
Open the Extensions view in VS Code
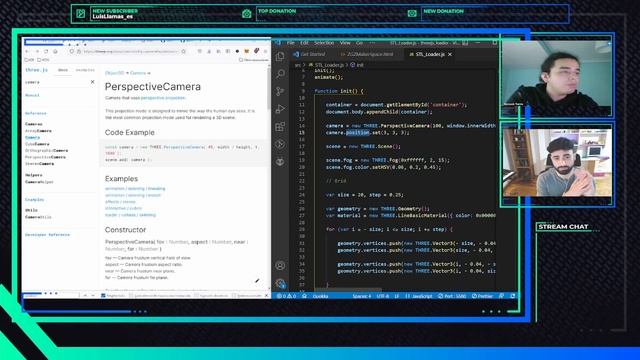click(280, 126)
